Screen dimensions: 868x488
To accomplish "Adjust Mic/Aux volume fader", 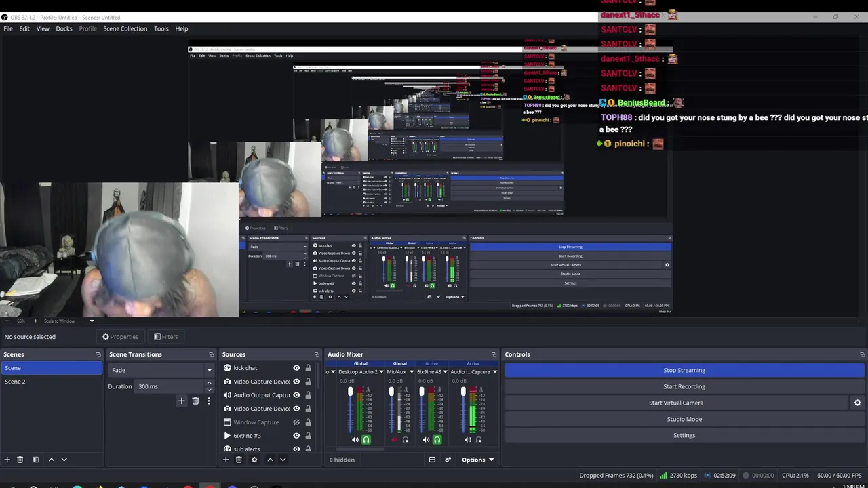I will click(391, 392).
